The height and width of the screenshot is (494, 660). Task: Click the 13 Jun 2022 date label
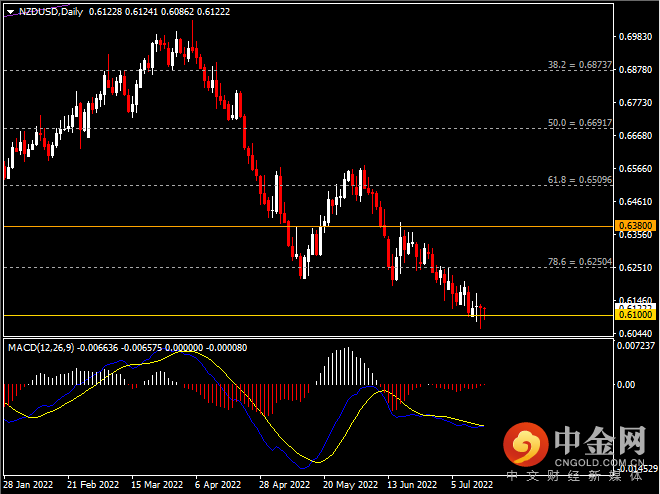click(x=412, y=485)
